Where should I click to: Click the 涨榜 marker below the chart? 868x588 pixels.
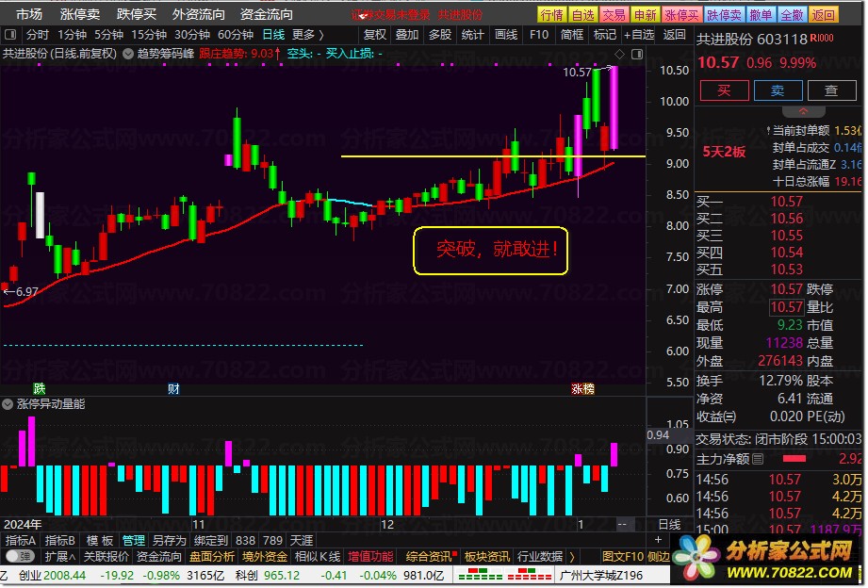click(582, 388)
